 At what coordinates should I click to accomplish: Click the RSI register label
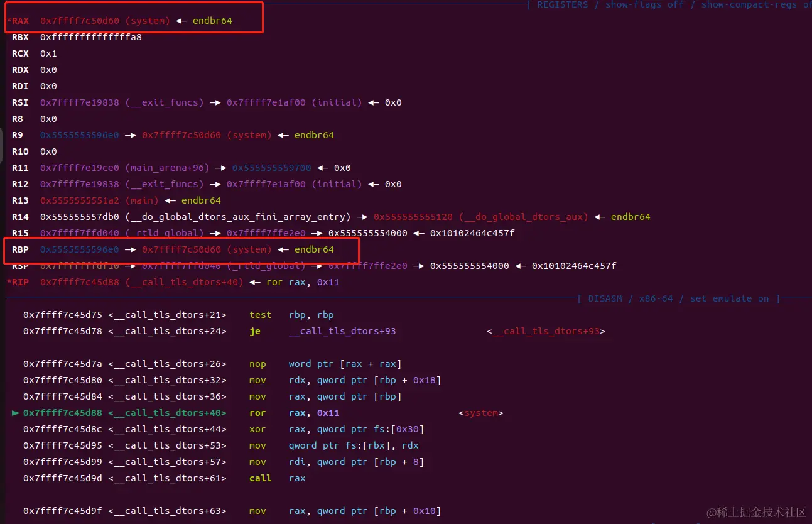20,102
